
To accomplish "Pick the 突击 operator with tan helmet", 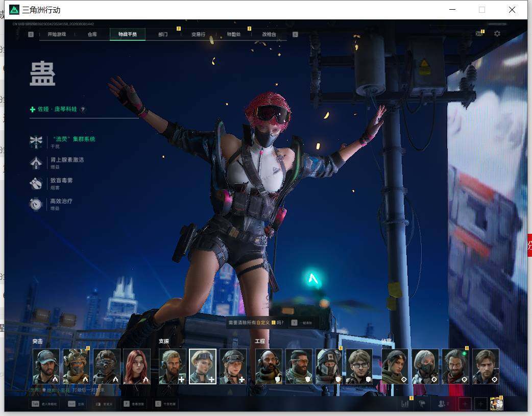I will 77,366.
